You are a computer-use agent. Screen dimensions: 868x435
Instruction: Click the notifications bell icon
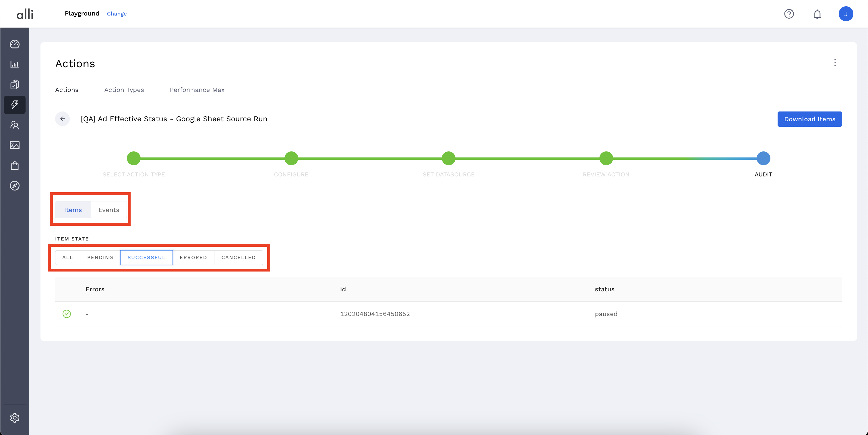coord(817,14)
